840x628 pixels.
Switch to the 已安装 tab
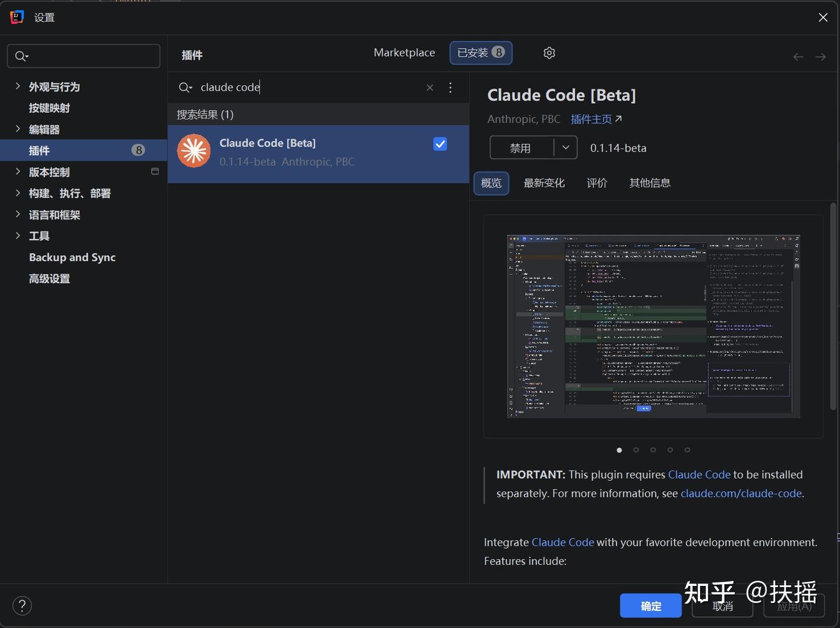tap(481, 53)
